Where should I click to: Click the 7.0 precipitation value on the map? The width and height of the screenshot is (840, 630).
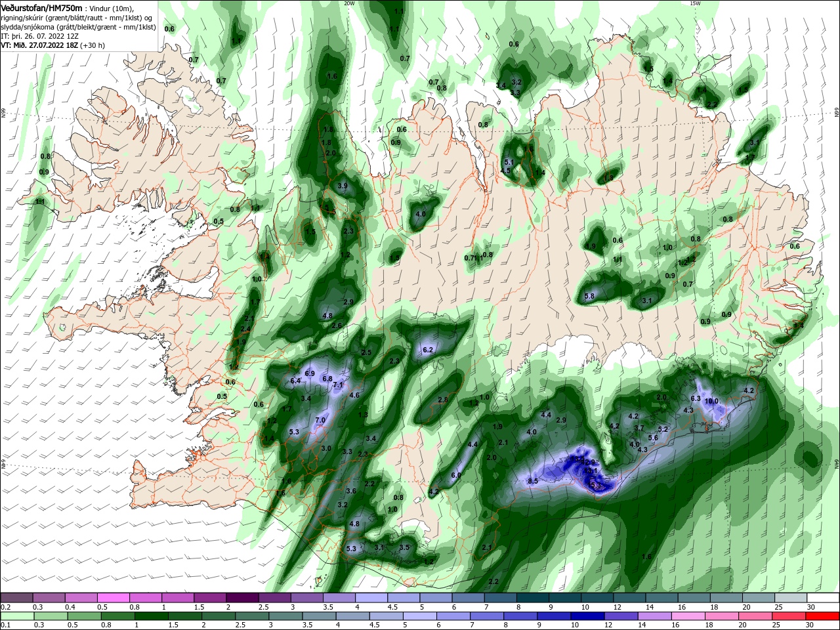click(320, 420)
